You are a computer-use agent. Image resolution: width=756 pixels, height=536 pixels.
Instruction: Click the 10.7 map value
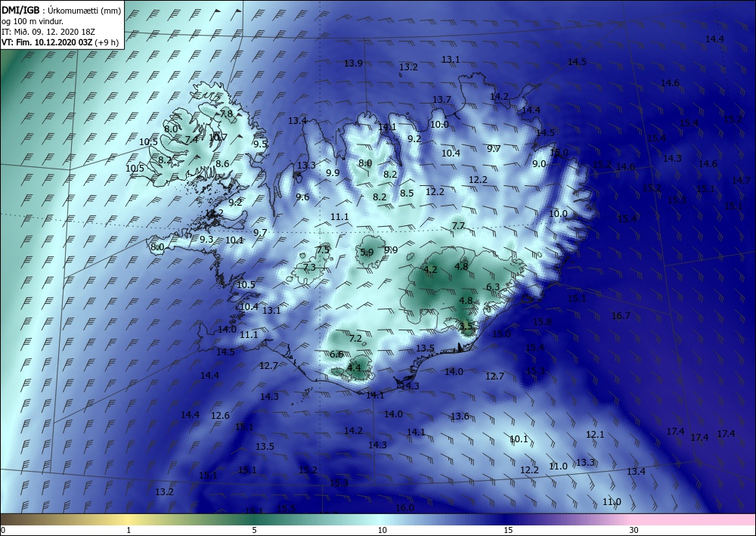[218, 138]
